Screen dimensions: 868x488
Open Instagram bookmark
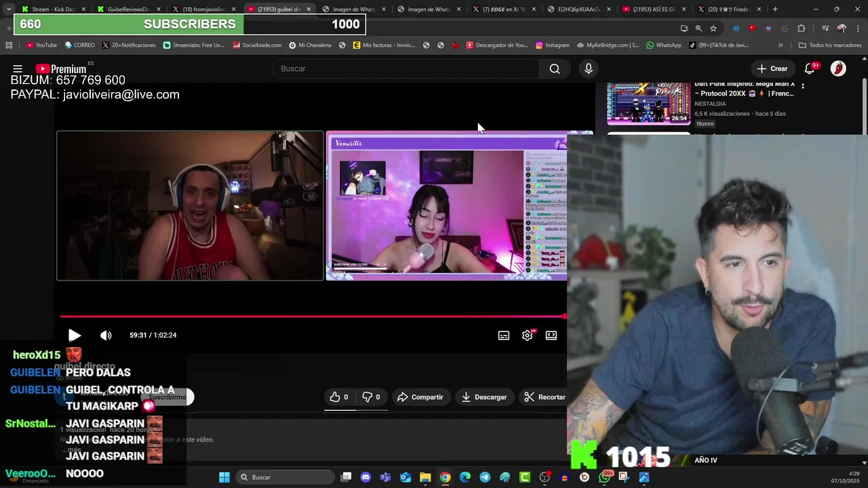553,45
